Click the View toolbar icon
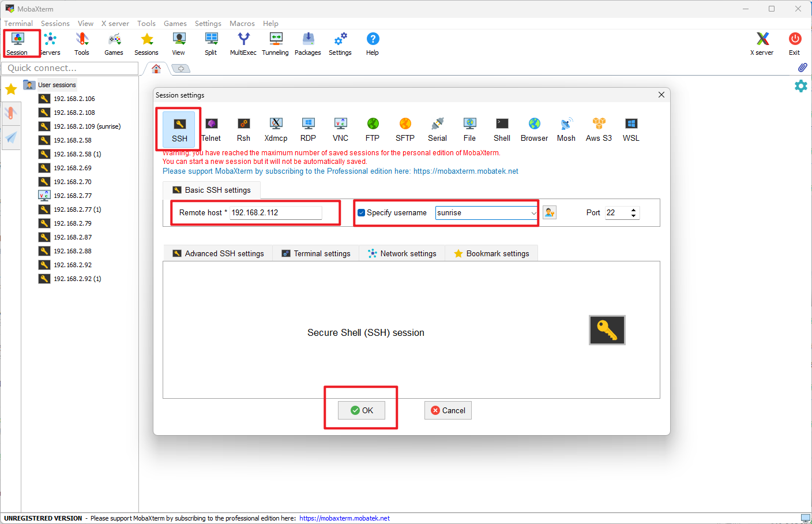812x524 pixels. click(x=179, y=44)
